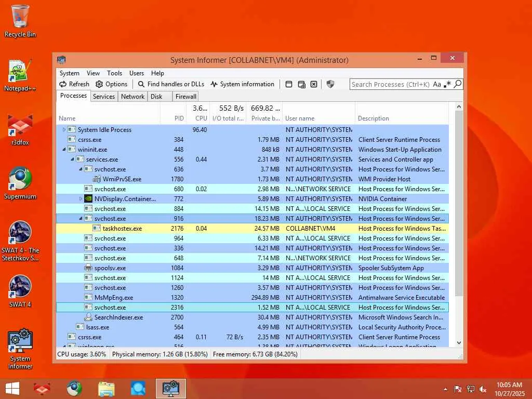532x399 pixels.
Task: Click the scrollbar down arrow
Action: tap(459, 343)
